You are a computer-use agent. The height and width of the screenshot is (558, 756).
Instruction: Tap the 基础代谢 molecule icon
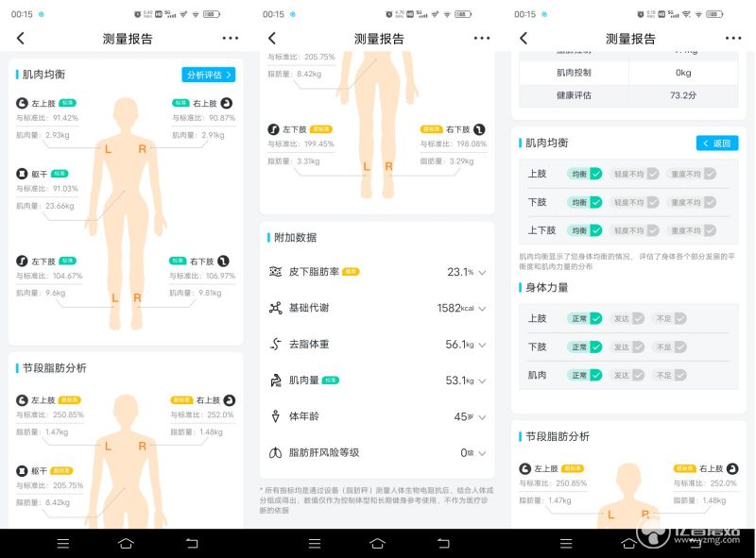(x=275, y=308)
